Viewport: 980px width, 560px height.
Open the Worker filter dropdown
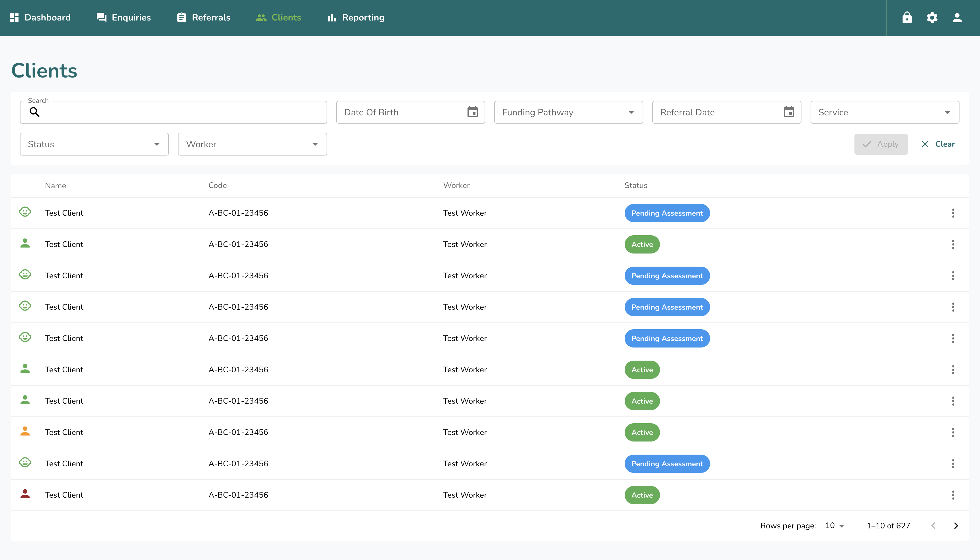click(x=252, y=144)
